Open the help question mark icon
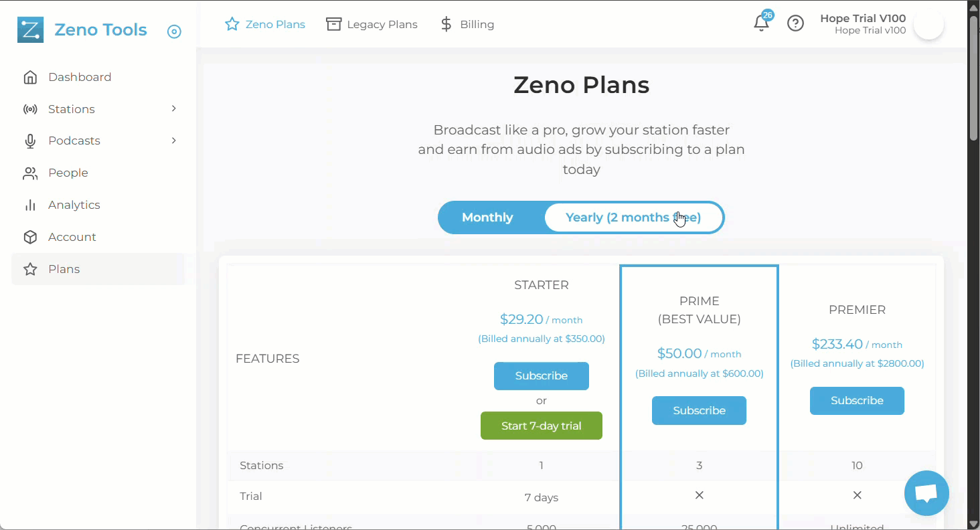This screenshot has width=980, height=530. point(795,24)
